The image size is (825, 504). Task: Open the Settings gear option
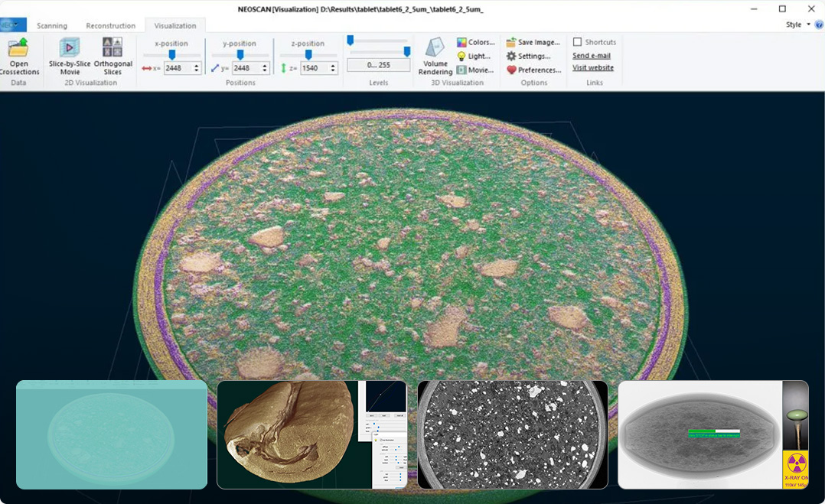528,57
